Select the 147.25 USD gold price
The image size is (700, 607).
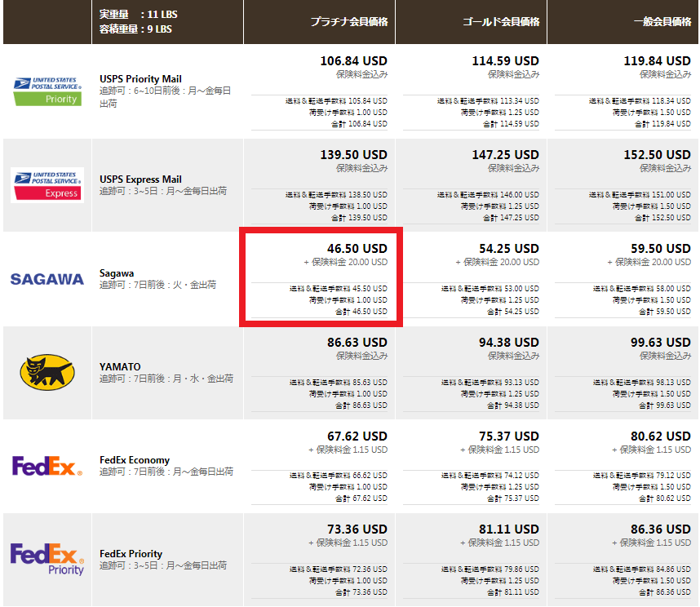click(x=505, y=155)
